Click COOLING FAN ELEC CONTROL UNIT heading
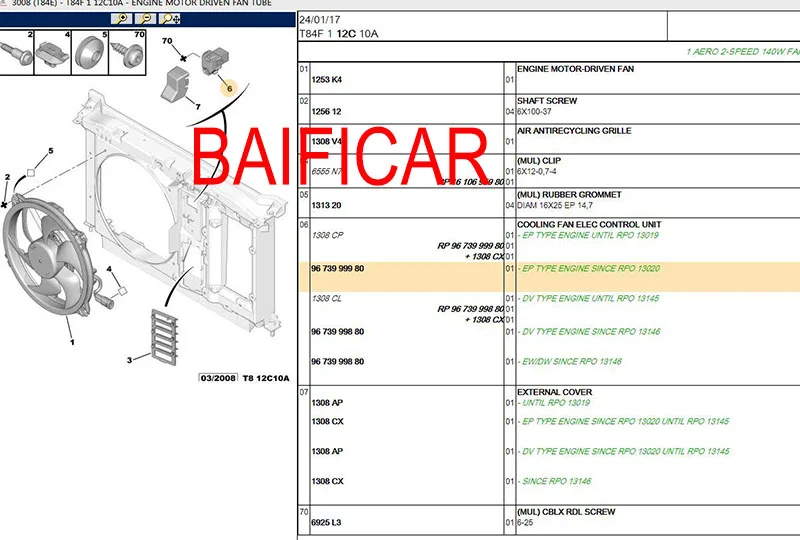This screenshot has width=800, height=540. (x=589, y=225)
